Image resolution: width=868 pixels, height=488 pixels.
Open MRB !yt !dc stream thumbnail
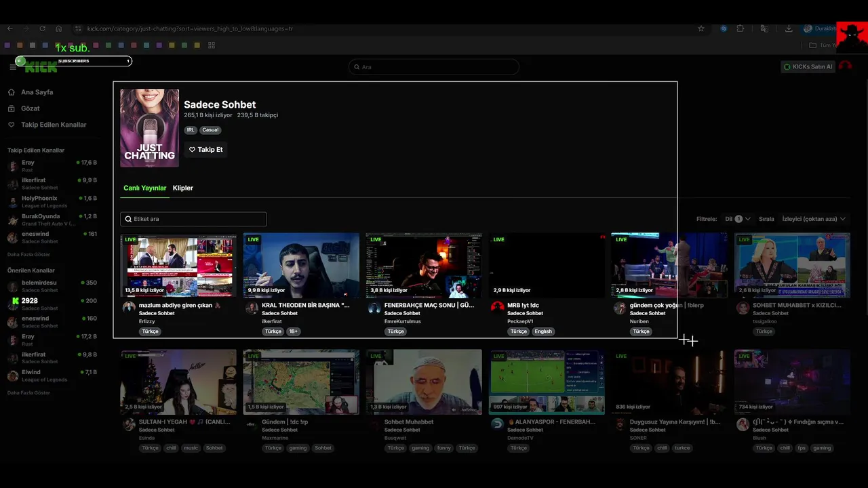pos(547,265)
